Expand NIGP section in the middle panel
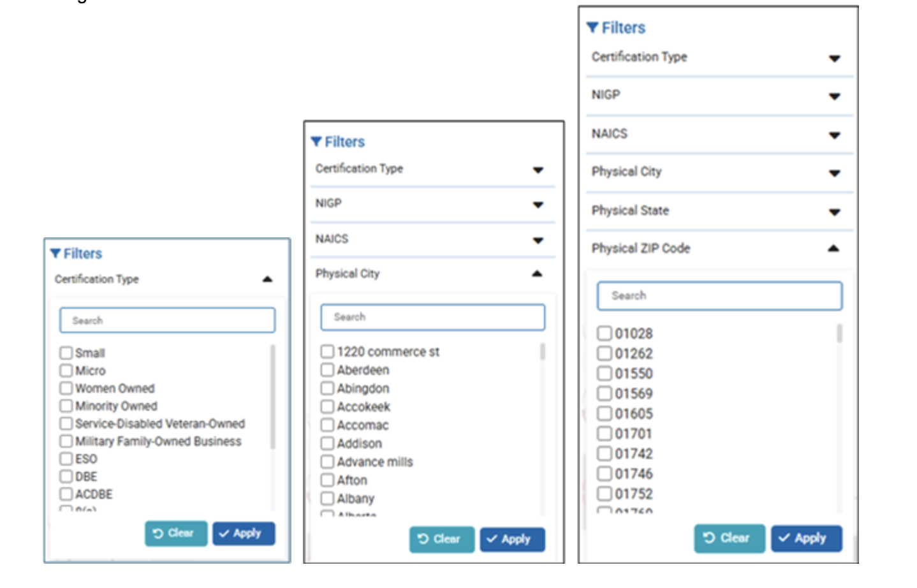 pyautogui.click(x=538, y=205)
